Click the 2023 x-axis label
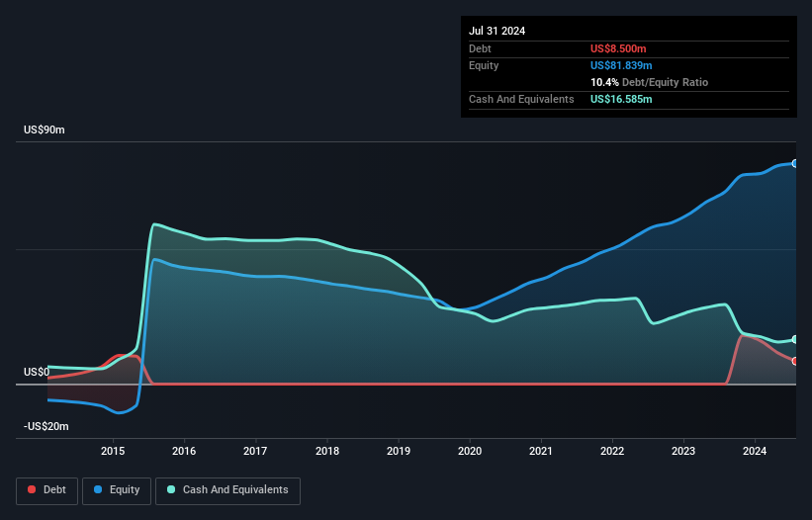Image resolution: width=812 pixels, height=520 pixels. [683, 451]
